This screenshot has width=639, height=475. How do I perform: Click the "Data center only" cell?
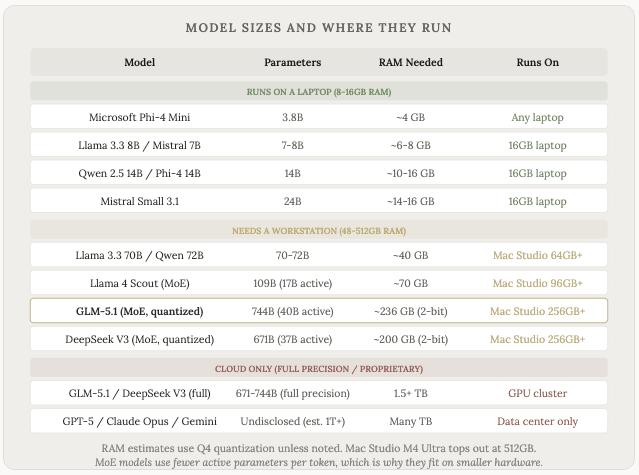click(537, 421)
